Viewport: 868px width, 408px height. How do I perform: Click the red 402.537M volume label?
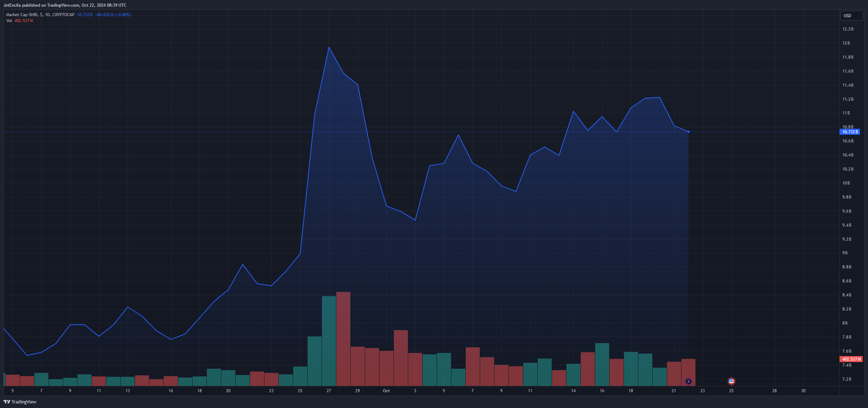[851, 359]
